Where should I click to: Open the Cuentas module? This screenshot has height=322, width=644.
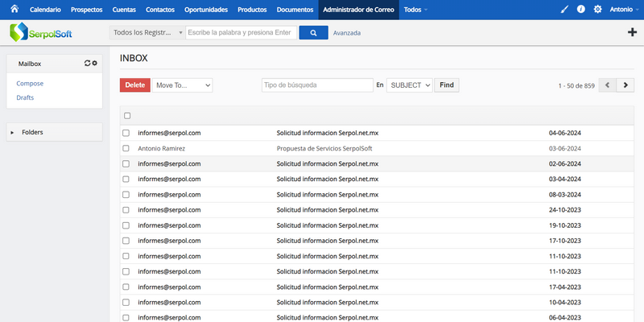124,10
